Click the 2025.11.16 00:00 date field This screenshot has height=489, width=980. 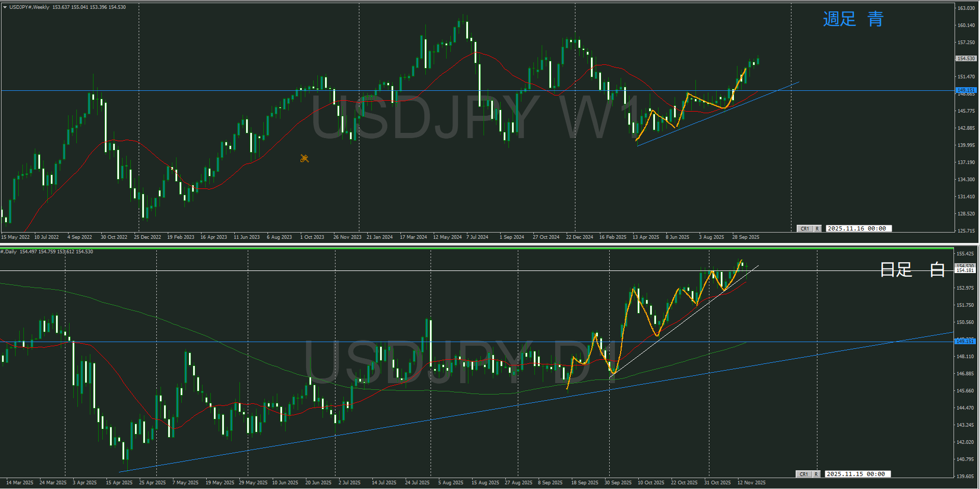(857, 228)
